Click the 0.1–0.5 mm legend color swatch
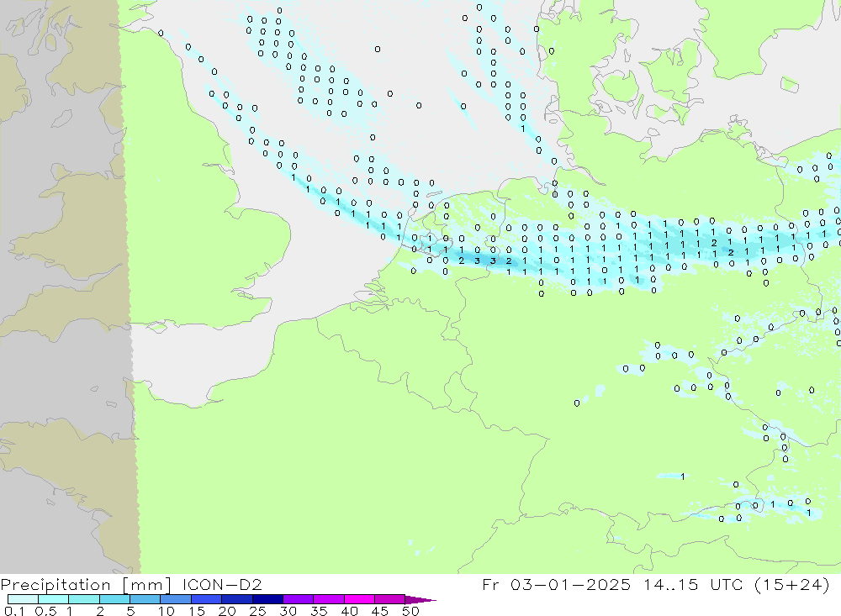Viewport: 841px width, 616px height. point(23,599)
